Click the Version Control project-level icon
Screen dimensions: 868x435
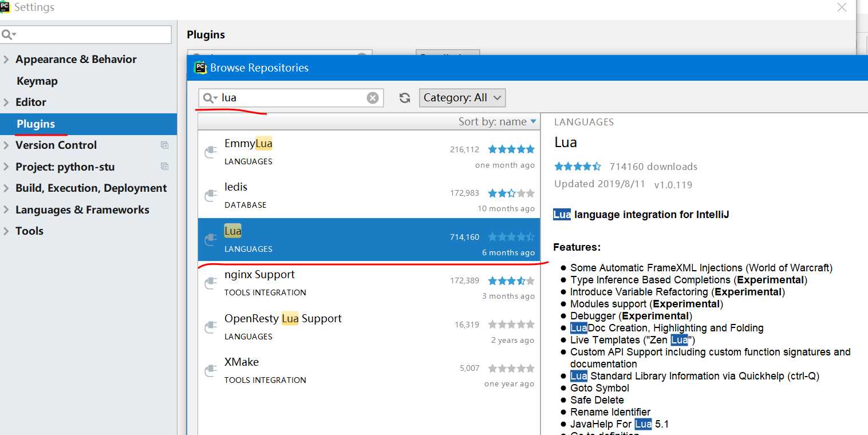click(x=164, y=145)
